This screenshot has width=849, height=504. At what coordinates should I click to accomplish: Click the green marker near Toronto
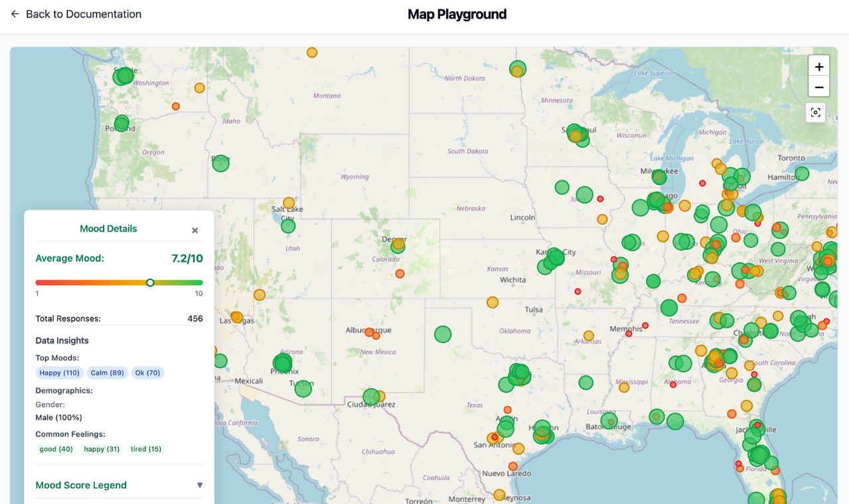click(802, 174)
